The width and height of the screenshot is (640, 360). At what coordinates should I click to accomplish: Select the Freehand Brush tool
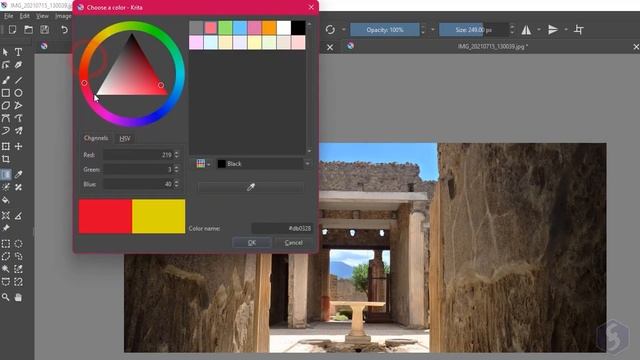click(5, 80)
